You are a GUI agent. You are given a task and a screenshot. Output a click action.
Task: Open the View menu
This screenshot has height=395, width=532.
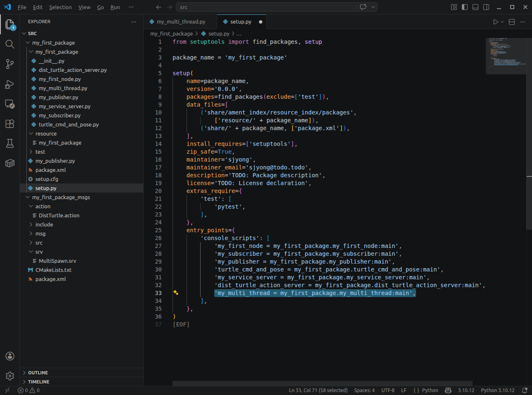84,7
